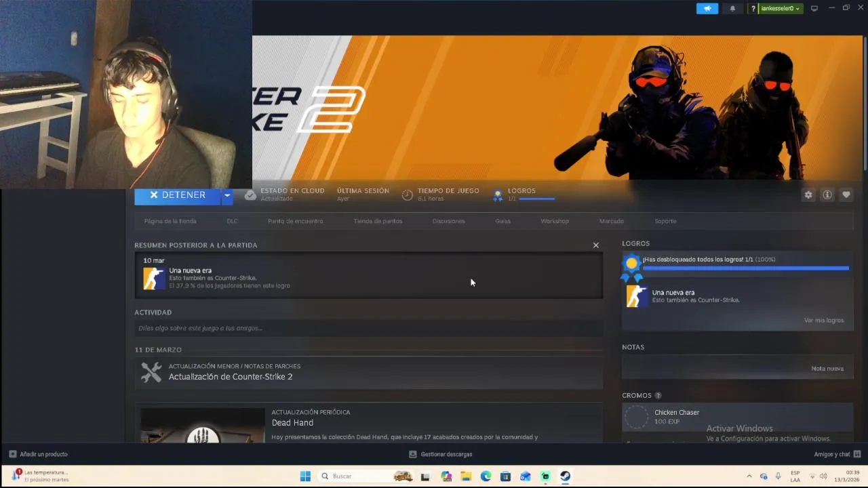
Task: Open the notifications bell
Action: [732, 9]
